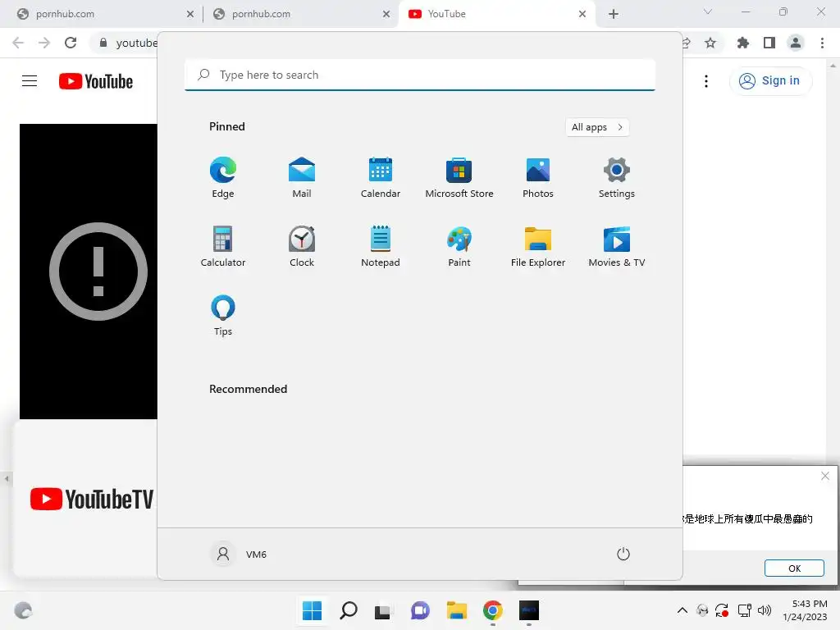
Task: Open the dark console app on taskbar
Action: point(529,610)
